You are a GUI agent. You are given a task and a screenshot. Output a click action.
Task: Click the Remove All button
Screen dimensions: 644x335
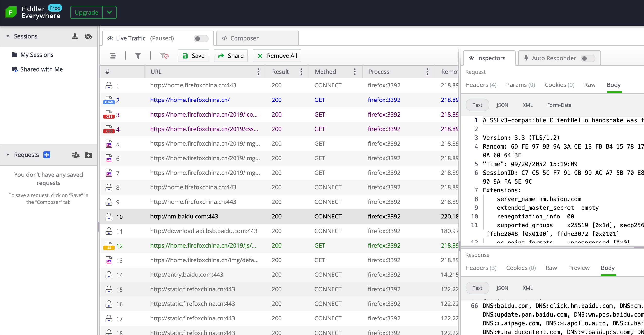[277, 56]
